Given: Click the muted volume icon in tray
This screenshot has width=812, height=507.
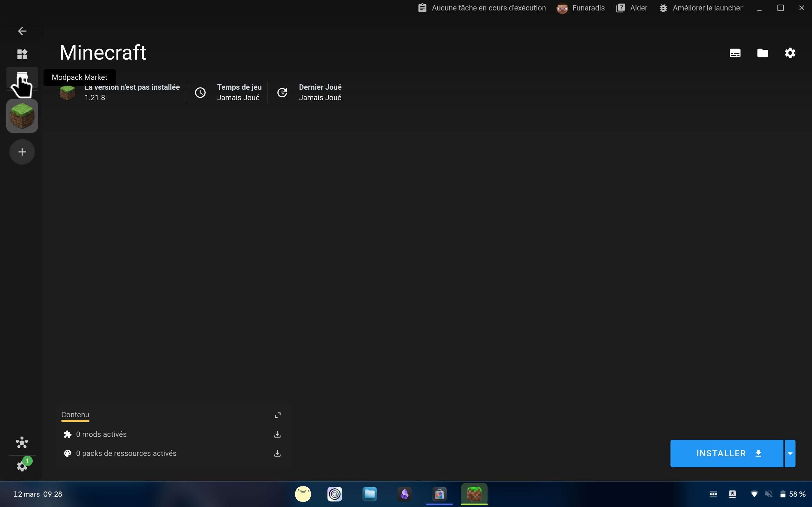Looking at the screenshot, I should point(769,494).
